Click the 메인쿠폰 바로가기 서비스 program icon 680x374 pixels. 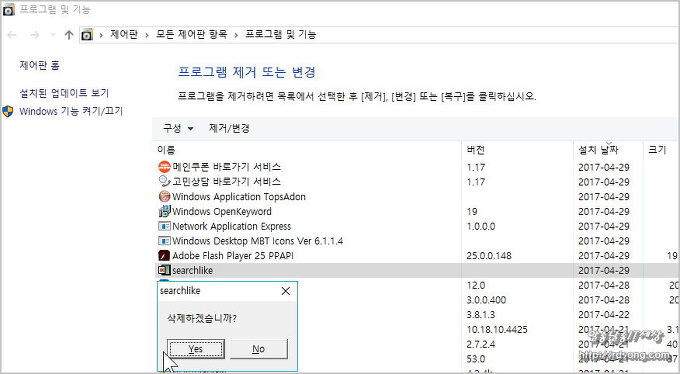pyautogui.click(x=164, y=167)
